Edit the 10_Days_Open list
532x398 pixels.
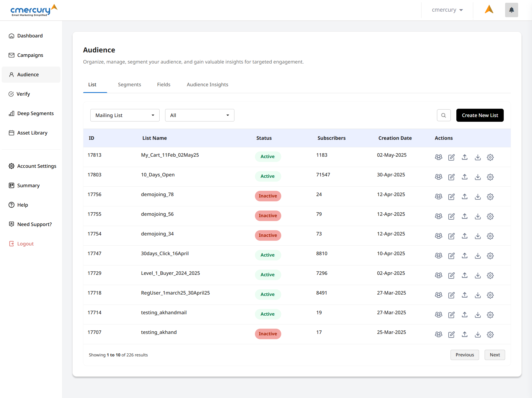[451, 177]
